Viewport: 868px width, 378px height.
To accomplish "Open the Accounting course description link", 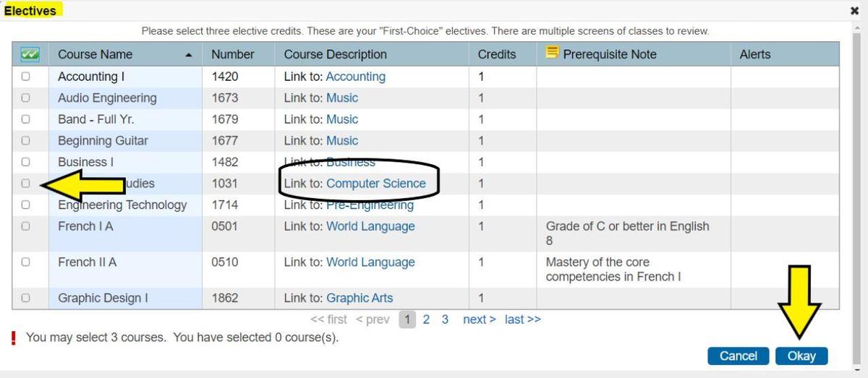I will pyautogui.click(x=355, y=77).
